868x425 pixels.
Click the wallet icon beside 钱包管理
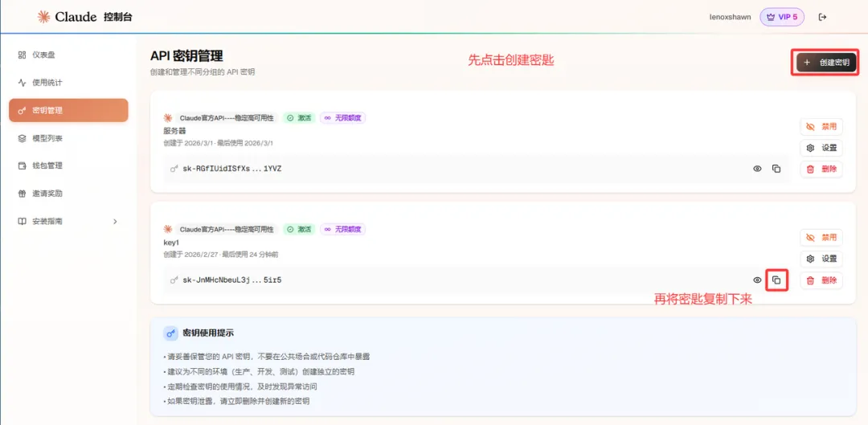23,166
